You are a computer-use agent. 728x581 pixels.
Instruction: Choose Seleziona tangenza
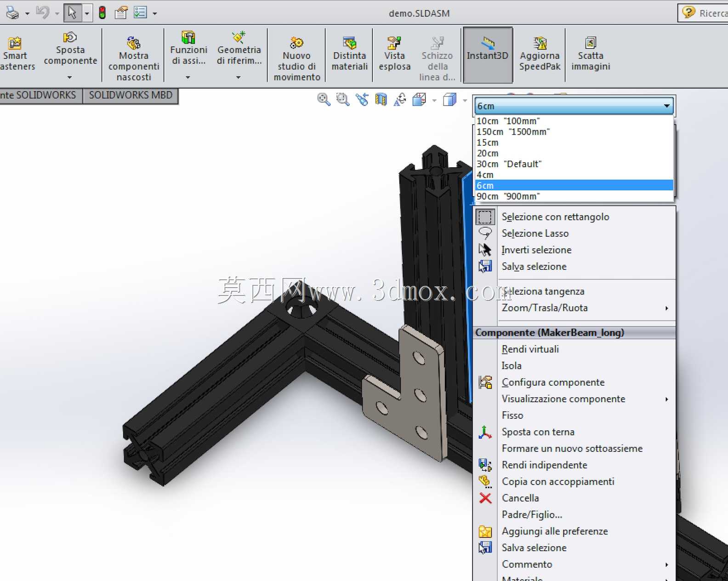tap(543, 291)
